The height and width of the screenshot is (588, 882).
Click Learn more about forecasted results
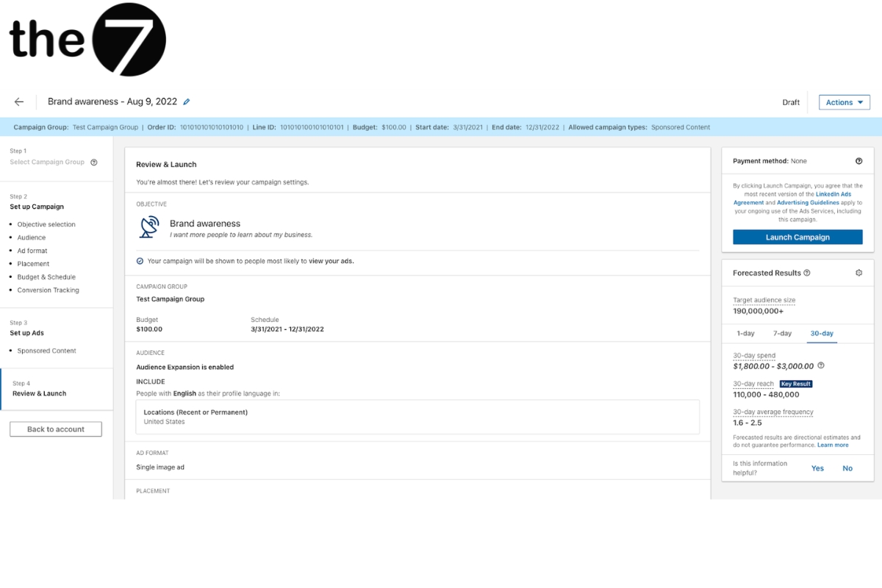pyautogui.click(x=833, y=445)
